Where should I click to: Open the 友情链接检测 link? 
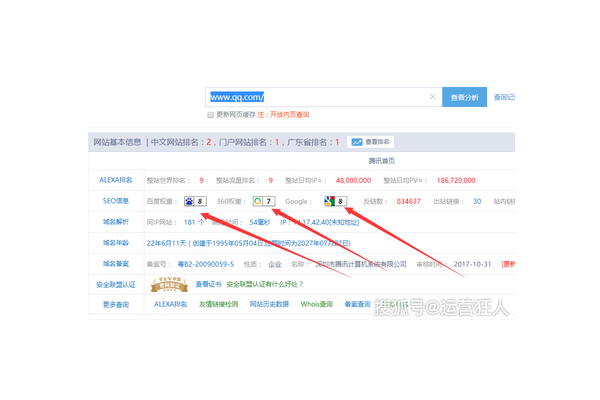(x=218, y=304)
